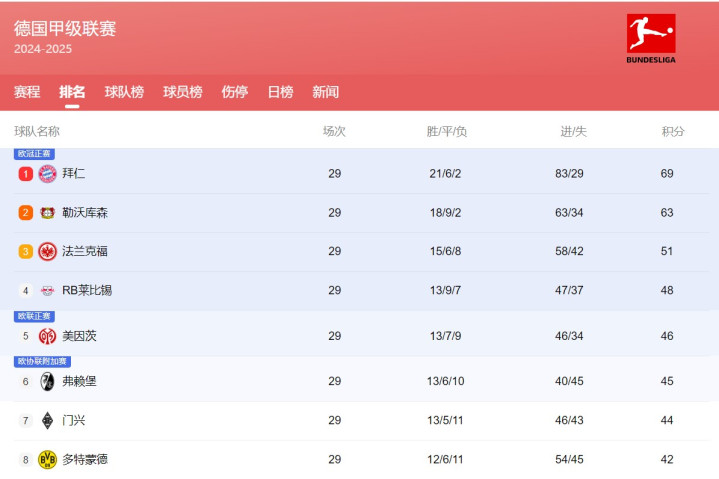Click Freiburg's goals 40/45
This screenshot has height=479, width=719.
coord(569,381)
